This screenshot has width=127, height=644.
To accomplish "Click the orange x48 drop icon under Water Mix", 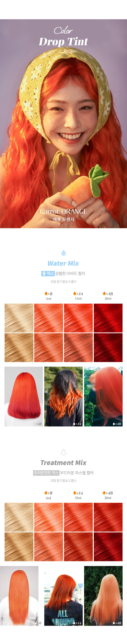I will coord(104,293).
